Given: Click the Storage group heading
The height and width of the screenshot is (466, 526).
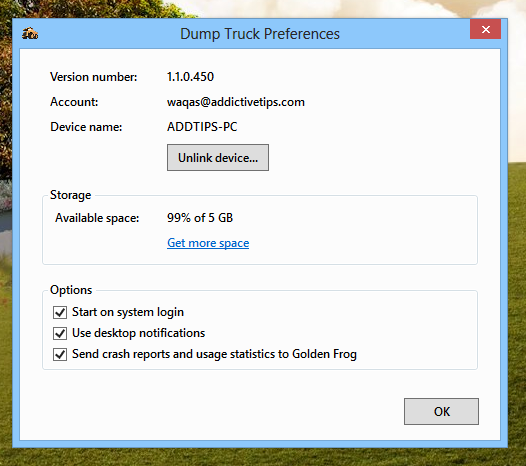Looking at the screenshot, I should click(70, 195).
